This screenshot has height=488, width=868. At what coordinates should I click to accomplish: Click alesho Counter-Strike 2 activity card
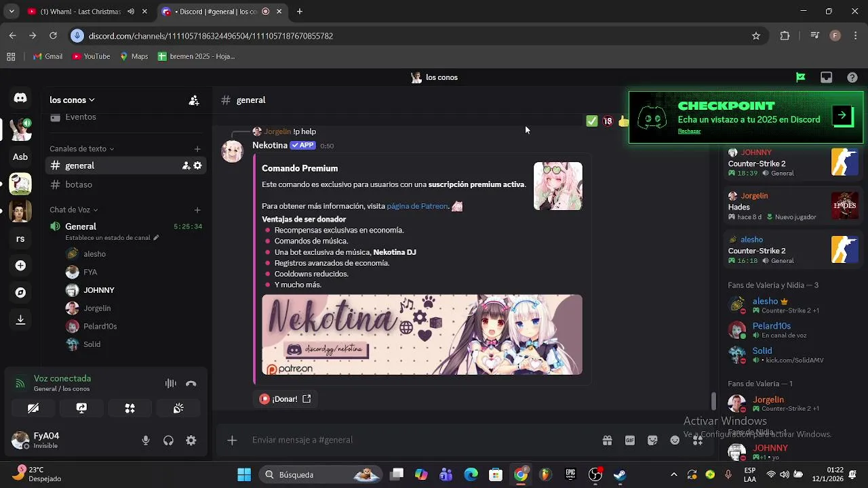[x=793, y=250]
